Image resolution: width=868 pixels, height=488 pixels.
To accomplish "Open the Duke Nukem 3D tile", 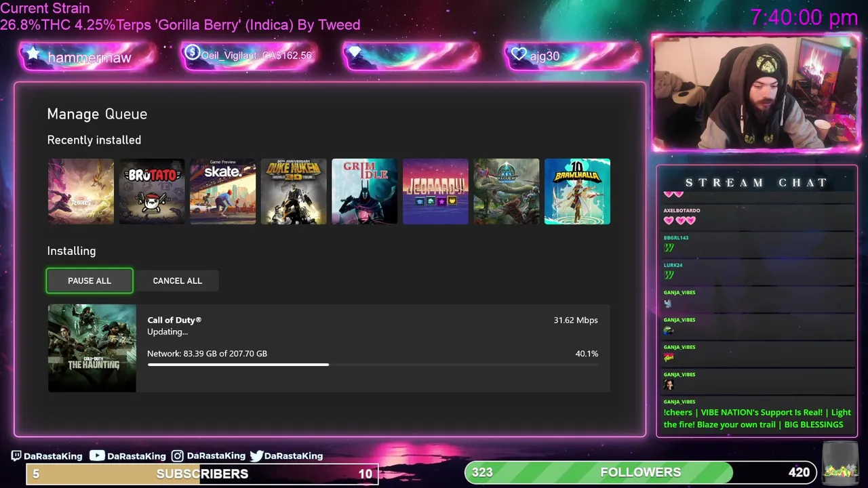I will 294,191.
